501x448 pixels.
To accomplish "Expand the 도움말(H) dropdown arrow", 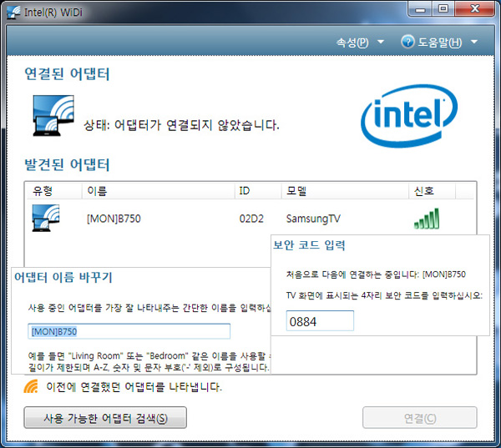I will click(x=474, y=42).
